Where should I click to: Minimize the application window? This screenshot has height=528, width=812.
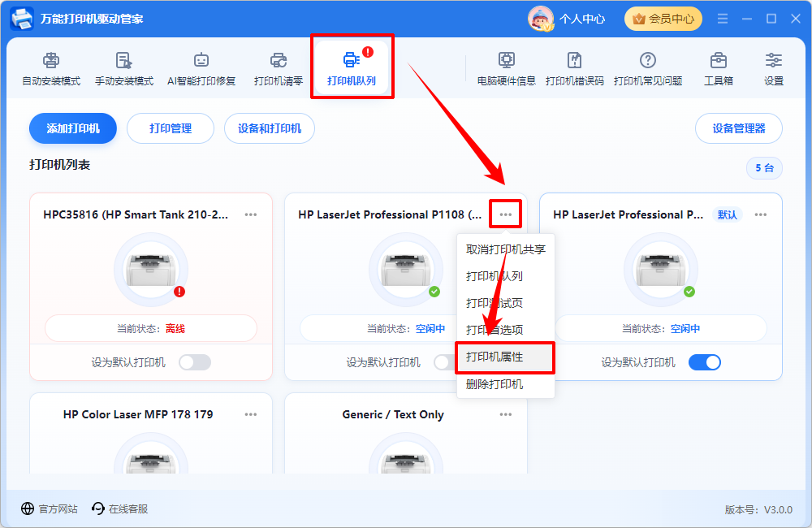tap(747, 19)
